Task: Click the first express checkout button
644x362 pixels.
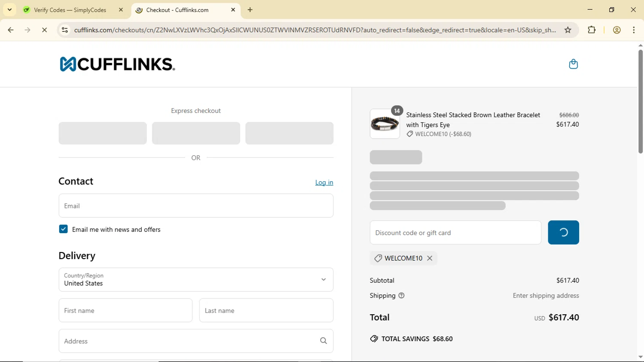Action: (x=103, y=133)
